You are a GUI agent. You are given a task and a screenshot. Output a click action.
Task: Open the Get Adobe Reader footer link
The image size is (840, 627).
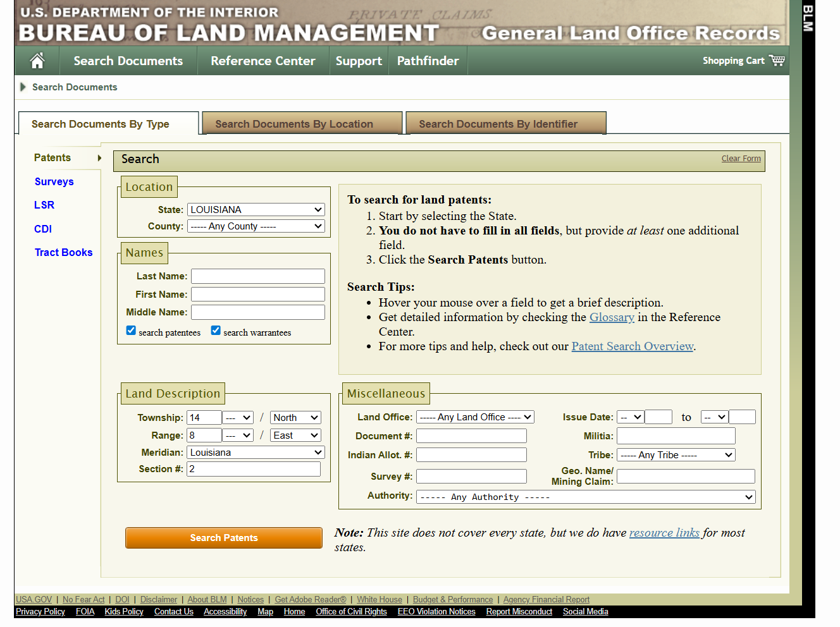[311, 600]
